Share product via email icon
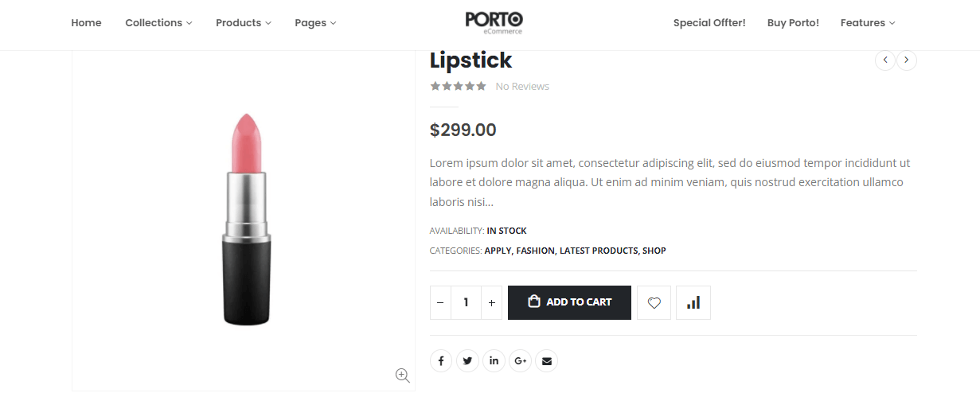 (x=546, y=361)
